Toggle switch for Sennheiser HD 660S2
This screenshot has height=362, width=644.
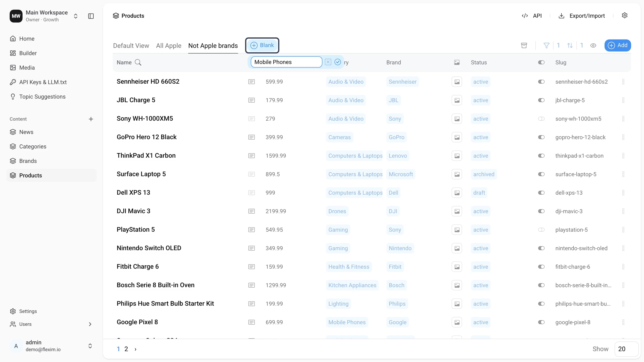point(541,82)
